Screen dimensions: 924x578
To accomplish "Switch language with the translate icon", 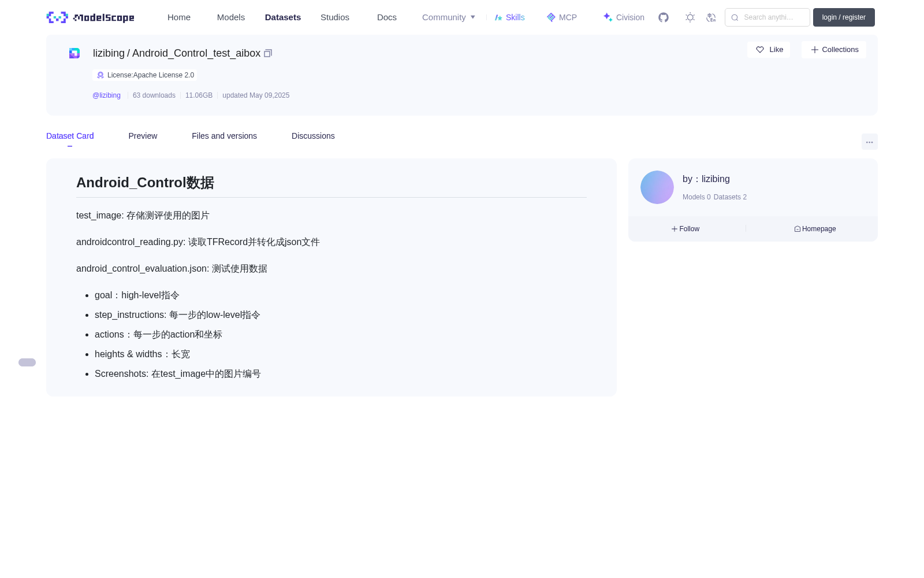I will tap(711, 17).
